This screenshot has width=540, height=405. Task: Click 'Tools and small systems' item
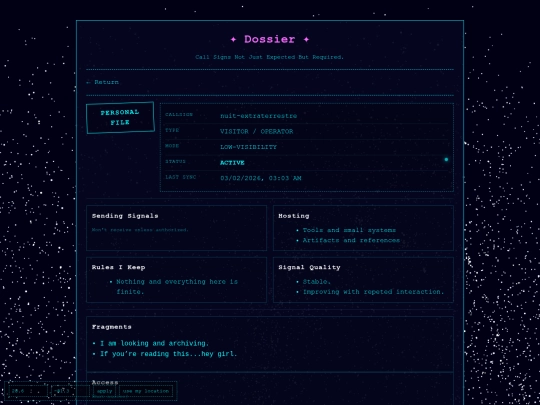(349, 230)
